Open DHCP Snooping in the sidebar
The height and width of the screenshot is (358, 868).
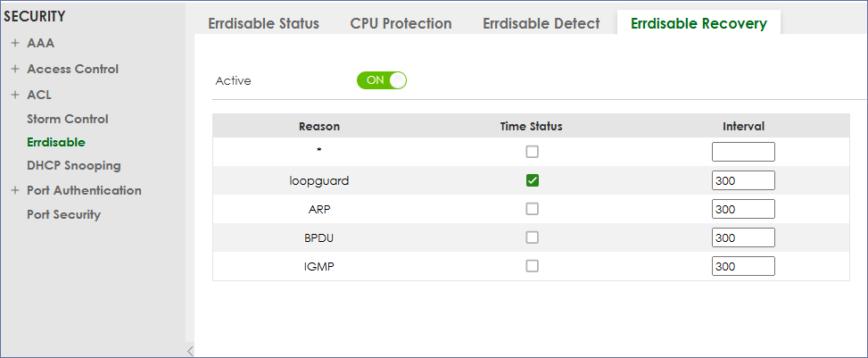[74, 165]
